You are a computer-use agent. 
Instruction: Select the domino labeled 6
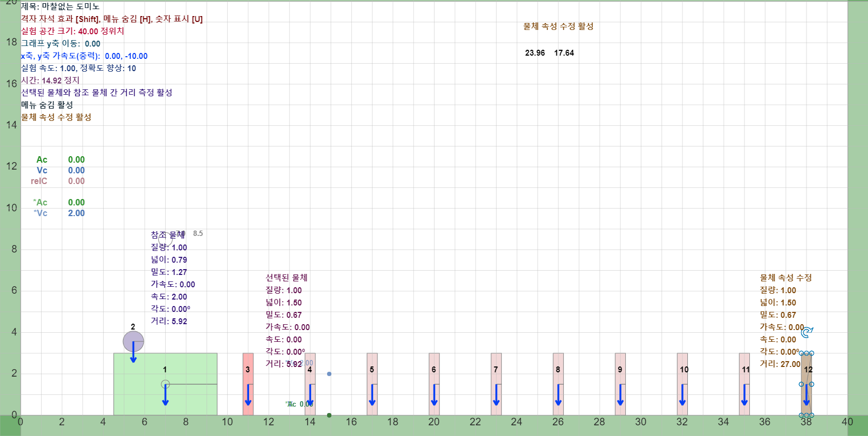[x=434, y=384]
